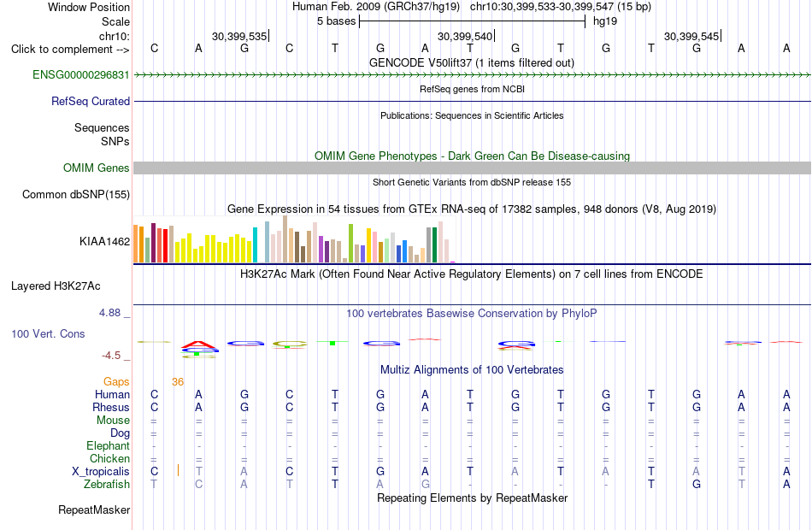Click the 30,399,545 ruler position
Screen dimensions: 812x530
[691, 36]
